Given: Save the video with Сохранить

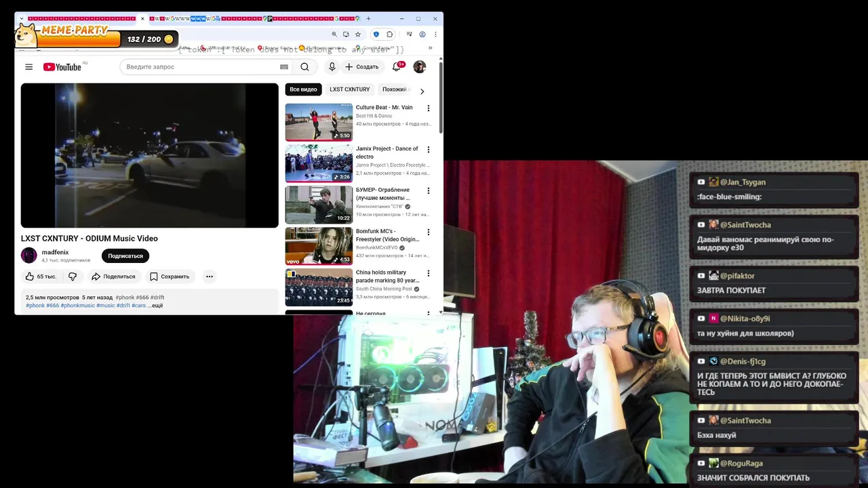Looking at the screenshot, I should pos(170,277).
